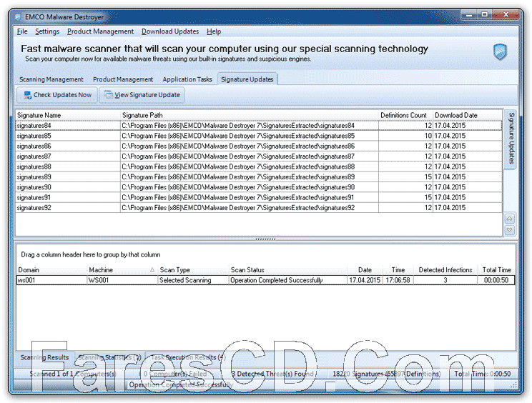
Task: Switch to the Scanning Management tab
Action: [x=51, y=79]
